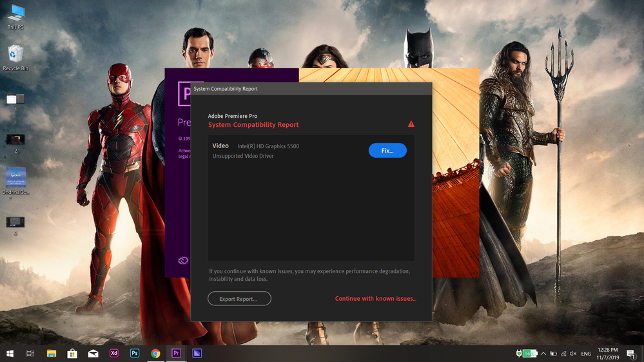Switch to Premiere Pro taskbar icon
The height and width of the screenshot is (362, 644).
176,354
